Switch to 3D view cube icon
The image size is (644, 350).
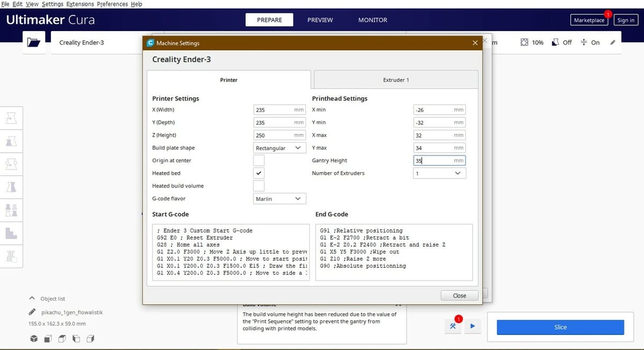coord(34,339)
